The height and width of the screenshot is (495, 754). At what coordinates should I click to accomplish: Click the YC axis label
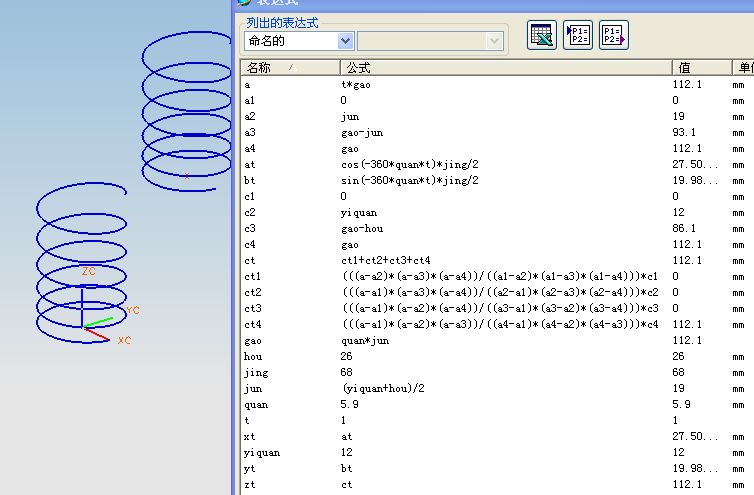[x=133, y=310]
